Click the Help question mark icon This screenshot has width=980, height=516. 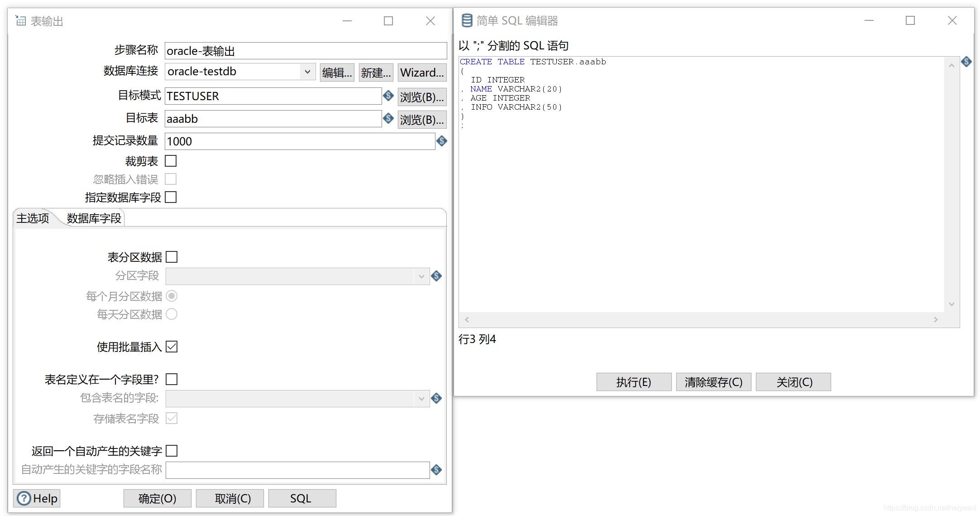[24, 498]
